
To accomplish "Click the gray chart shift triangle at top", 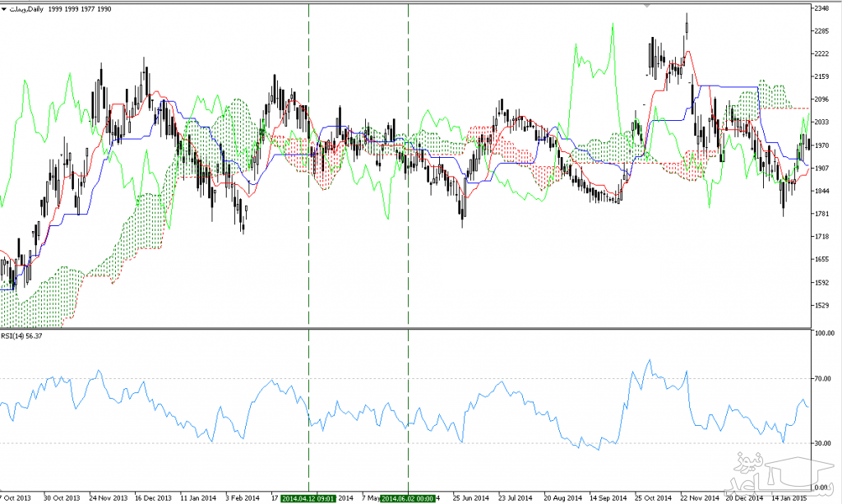I will [649, 6].
